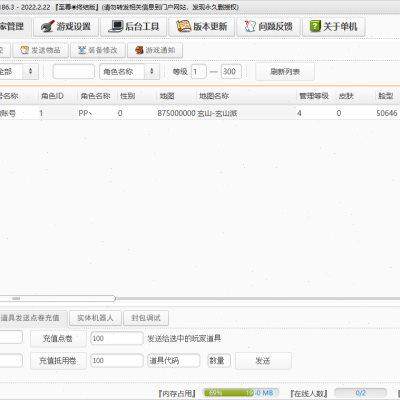Open the 问题反馈 icon

click(x=250, y=26)
